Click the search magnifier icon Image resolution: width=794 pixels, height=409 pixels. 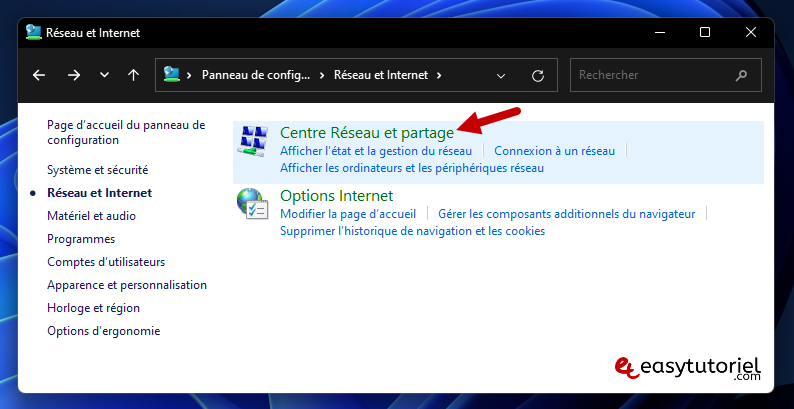point(741,75)
